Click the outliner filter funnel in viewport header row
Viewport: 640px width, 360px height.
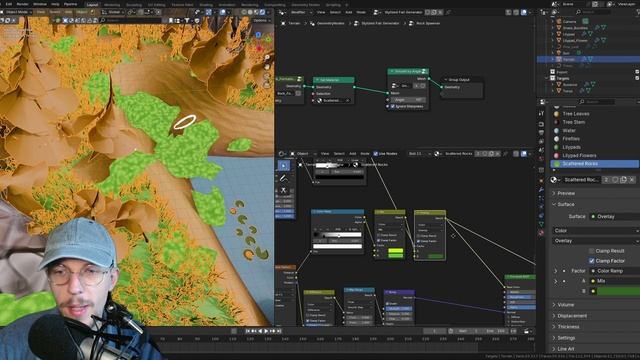point(187,20)
